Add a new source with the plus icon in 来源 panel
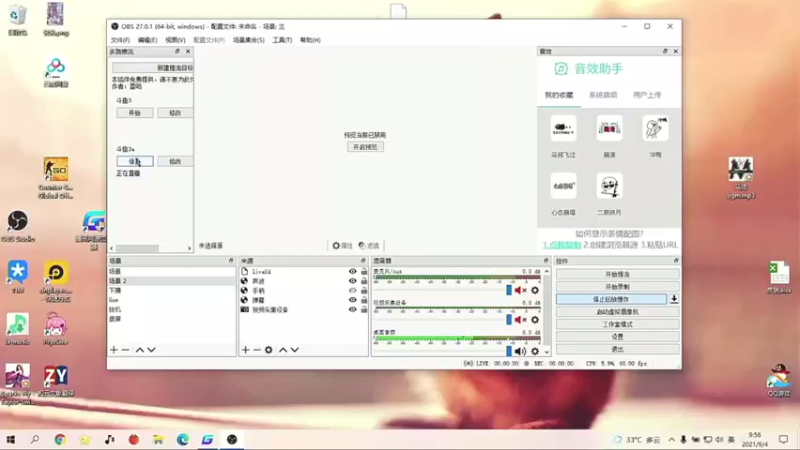Image resolution: width=800 pixels, height=450 pixels. [x=245, y=350]
